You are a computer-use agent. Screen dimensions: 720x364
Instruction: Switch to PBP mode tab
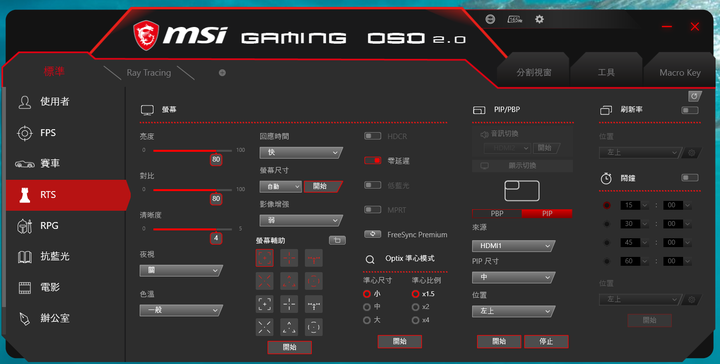coord(497,213)
